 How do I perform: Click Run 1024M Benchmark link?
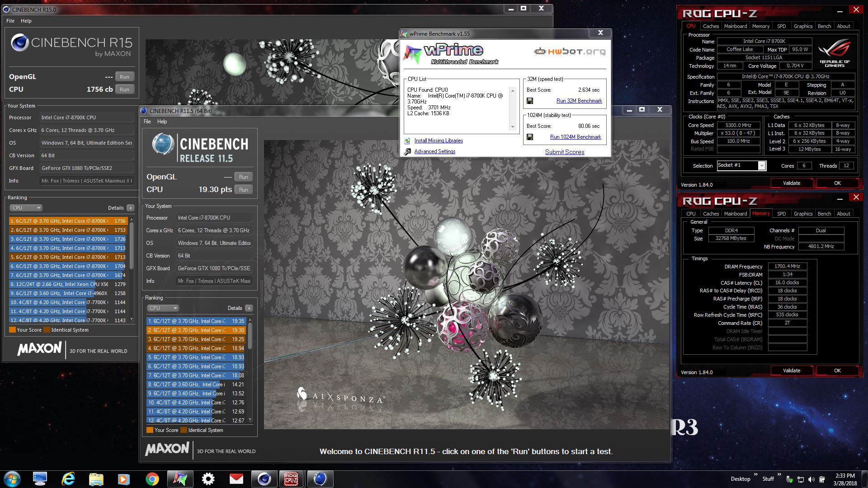[x=576, y=137]
